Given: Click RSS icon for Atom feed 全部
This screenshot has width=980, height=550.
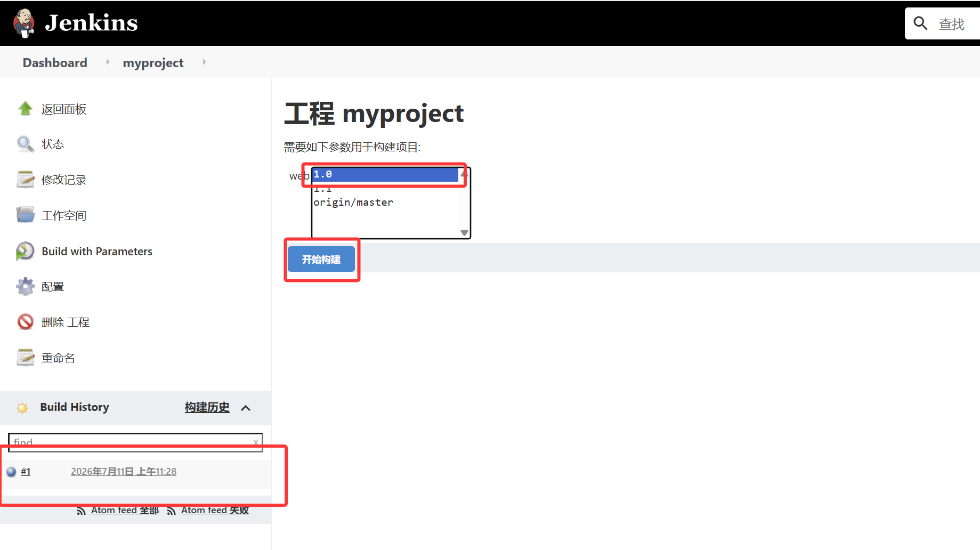Looking at the screenshot, I should [x=82, y=511].
